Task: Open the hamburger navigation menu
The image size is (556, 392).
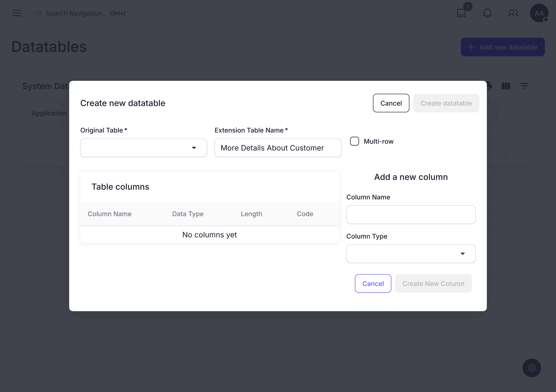Action: click(17, 13)
